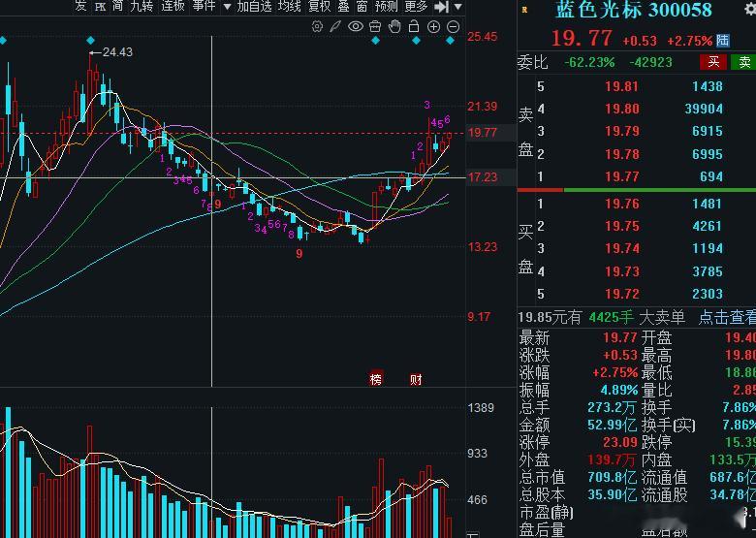The height and width of the screenshot is (538, 756).
Task: Open the 复权 adjustment option
Action: [x=319, y=6]
